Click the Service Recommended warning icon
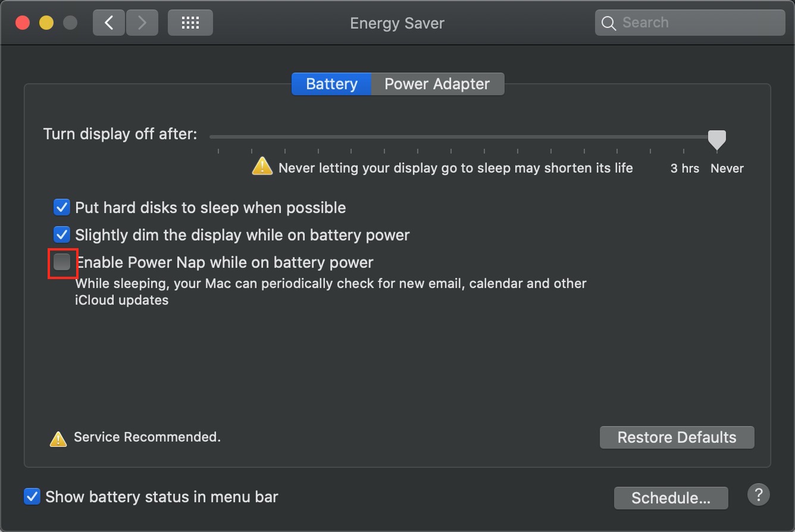The width and height of the screenshot is (795, 532). point(58,439)
